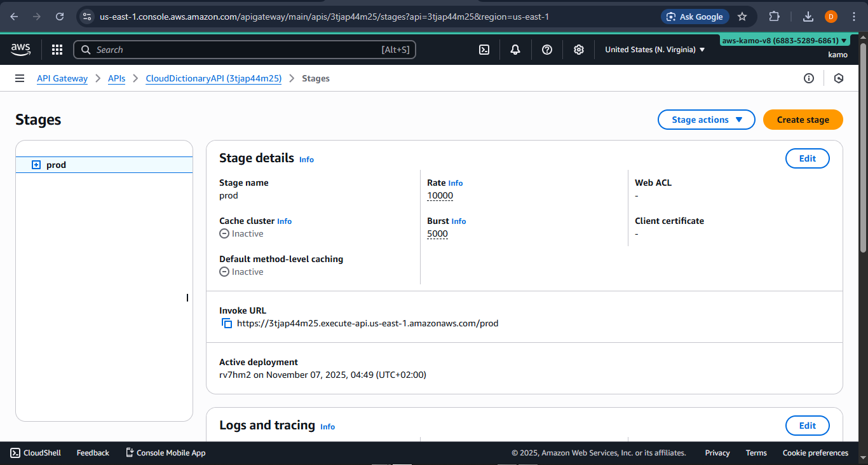Open the browser three-dot menu
Screen dimensions: 868x465
point(854,17)
